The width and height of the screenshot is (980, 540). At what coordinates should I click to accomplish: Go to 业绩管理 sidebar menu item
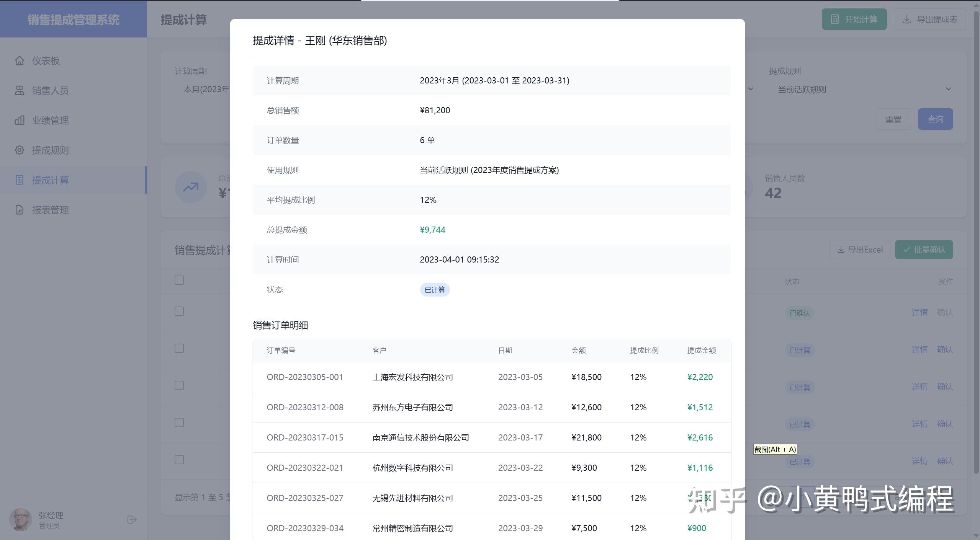point(50,120)
